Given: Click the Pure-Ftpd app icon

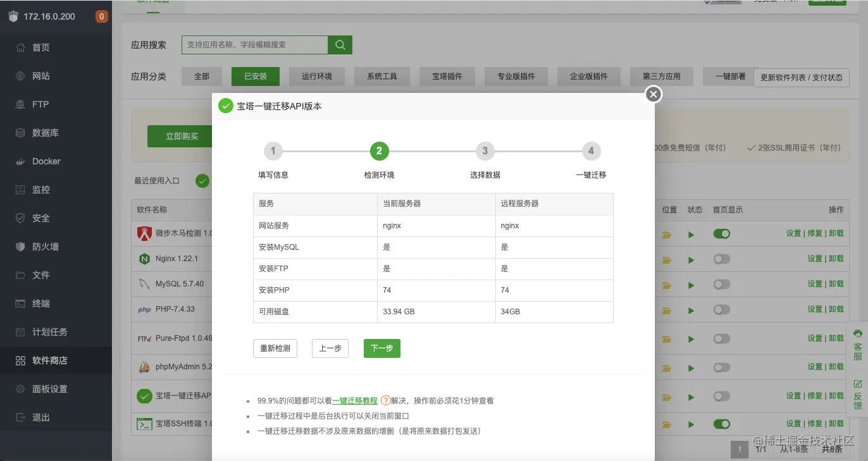Looking at the screenshot, I should pyautogui.click(x=144, y=339).
